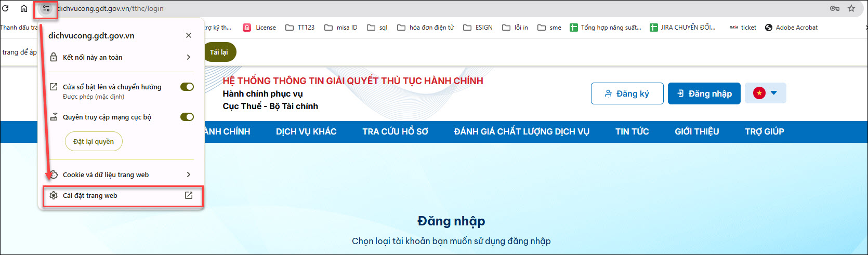The width and height of the screenshot is (868, 255).
Task: Toggle local network access permission
Action: click(187, 117)
